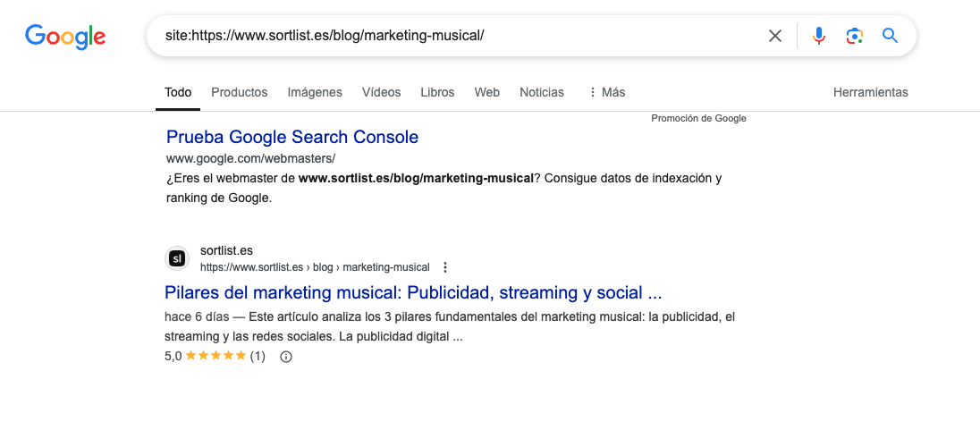
Task: Open Herramientas search tools
Action: pyautogui.click(x=870, y=92)
